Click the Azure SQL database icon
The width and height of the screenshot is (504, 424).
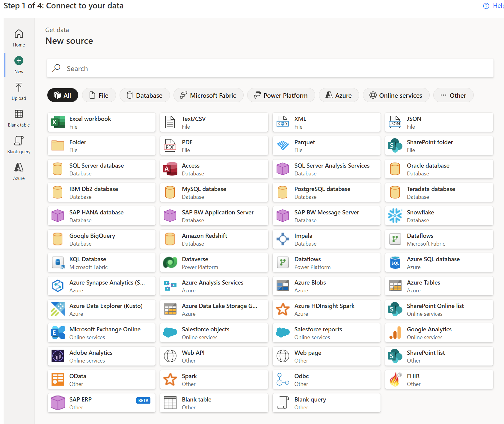point(395,263)
